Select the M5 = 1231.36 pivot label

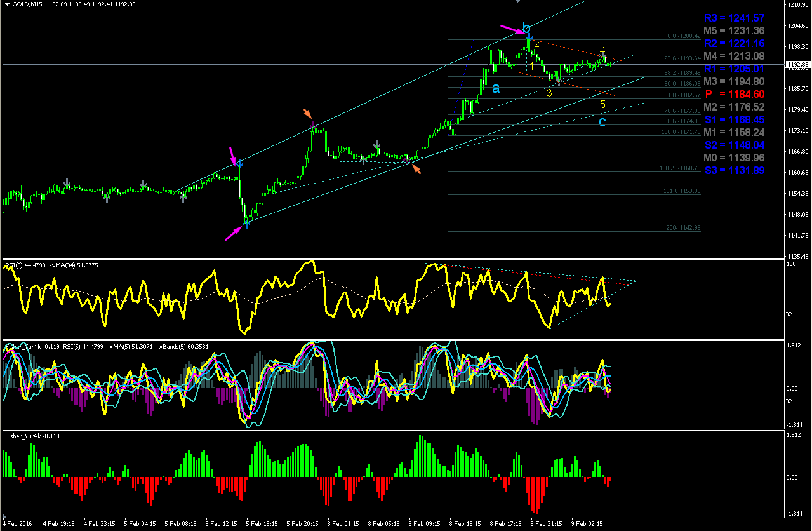(734, 30)
